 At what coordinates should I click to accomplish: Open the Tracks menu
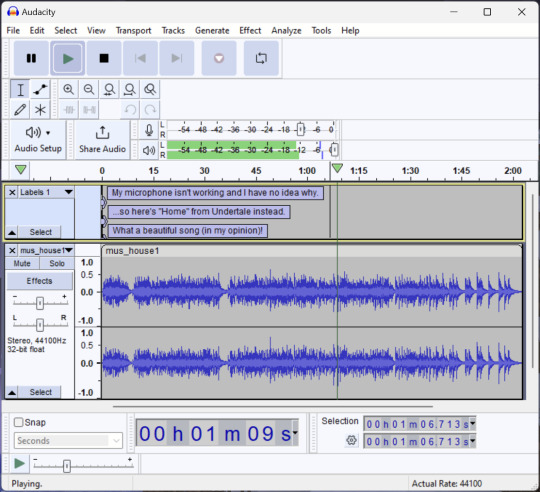173,31
